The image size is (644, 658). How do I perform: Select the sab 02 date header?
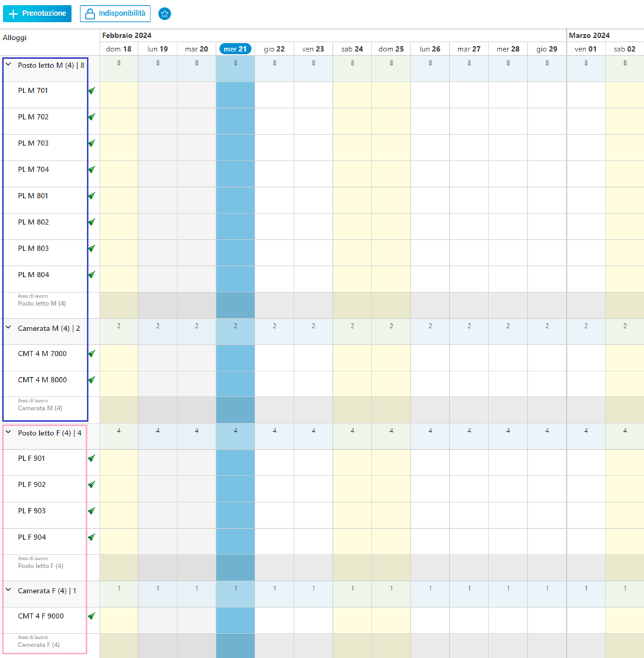click(624, 49)
